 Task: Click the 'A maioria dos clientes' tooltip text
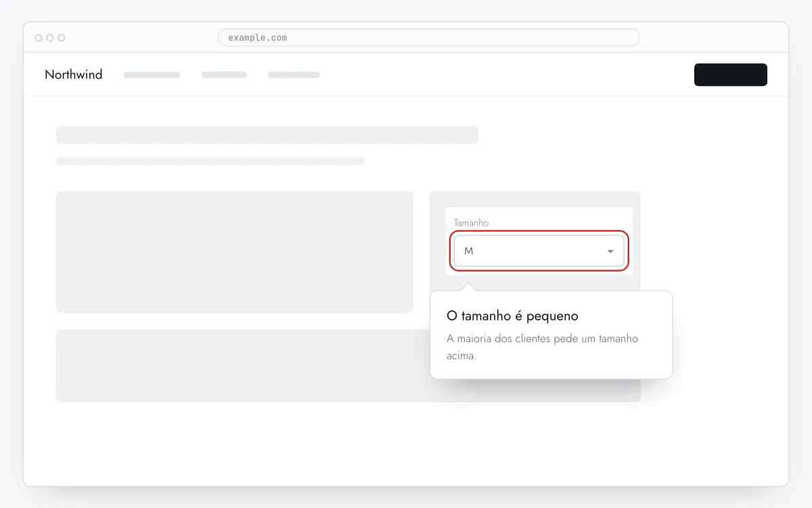[543, 347]
